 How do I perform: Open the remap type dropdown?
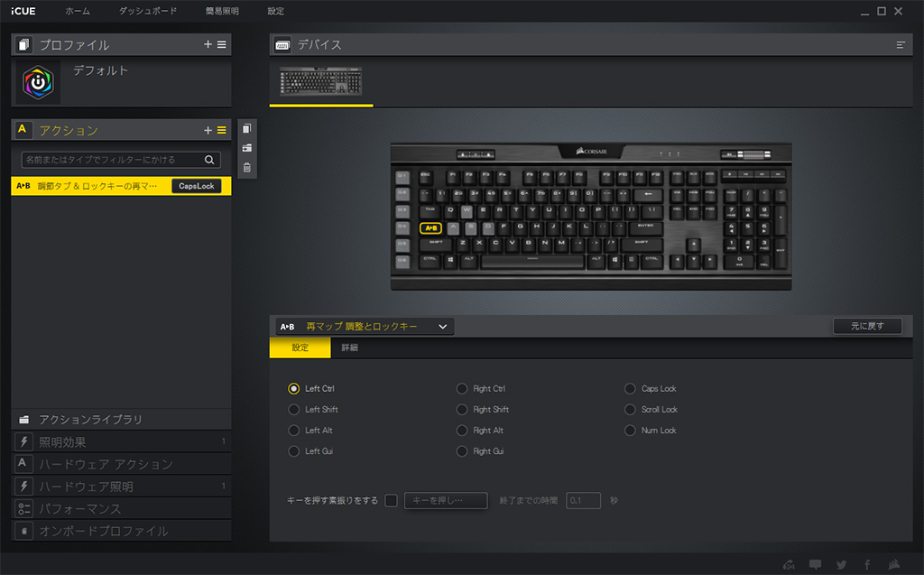click(365, 326)
